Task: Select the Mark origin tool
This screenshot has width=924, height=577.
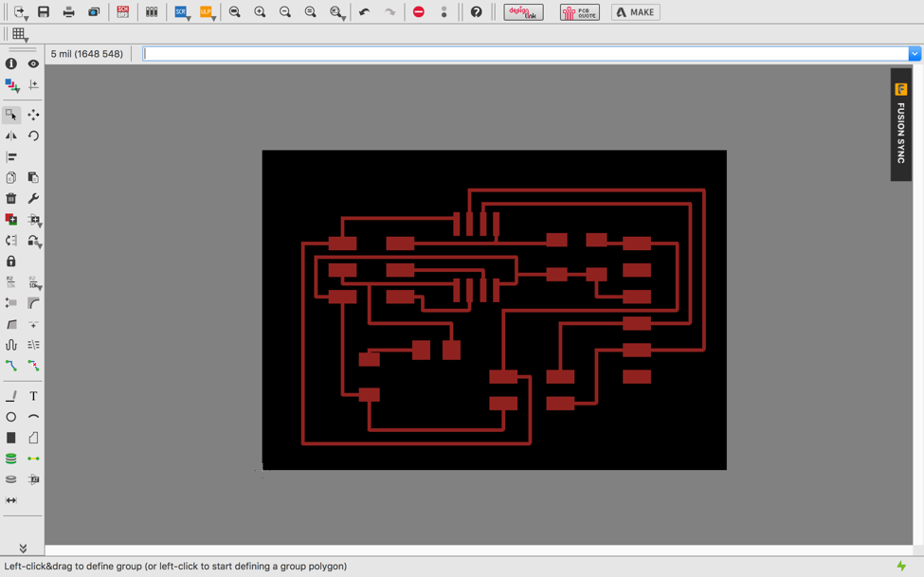Action: [33, 85]
